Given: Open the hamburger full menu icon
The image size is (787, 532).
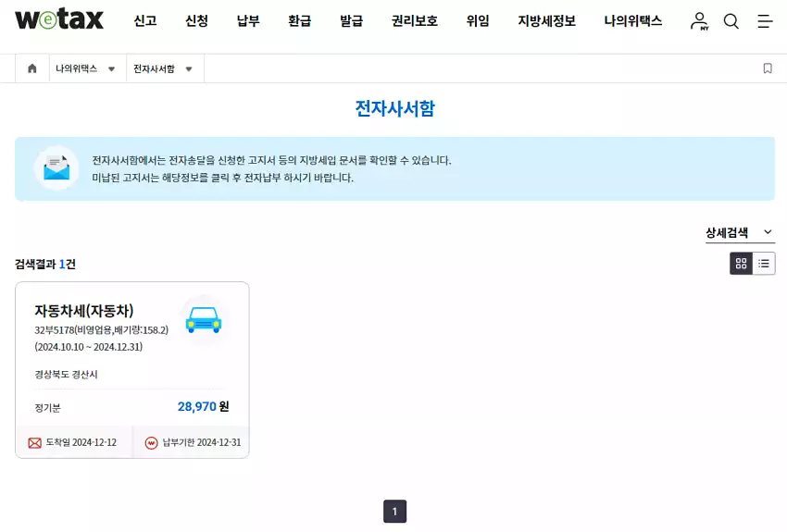Looking at the screenshot, I should [765, 21].
